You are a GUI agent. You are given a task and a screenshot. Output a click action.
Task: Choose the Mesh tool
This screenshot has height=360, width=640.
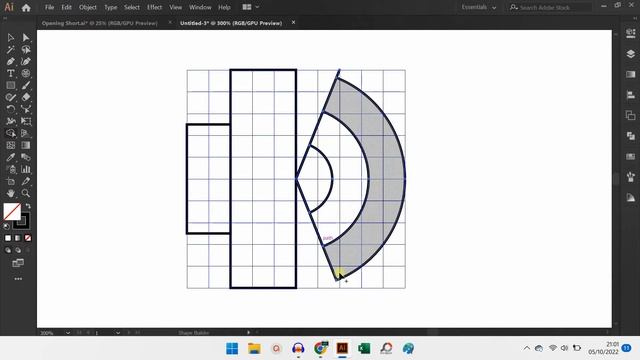[11, 145]
